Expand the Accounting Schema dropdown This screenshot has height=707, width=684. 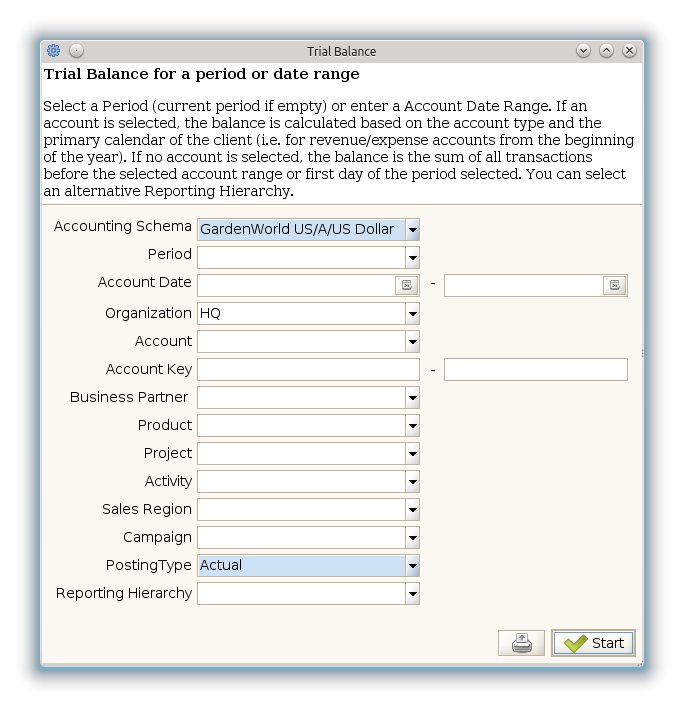pyautogui.click(x=412, y=230)
